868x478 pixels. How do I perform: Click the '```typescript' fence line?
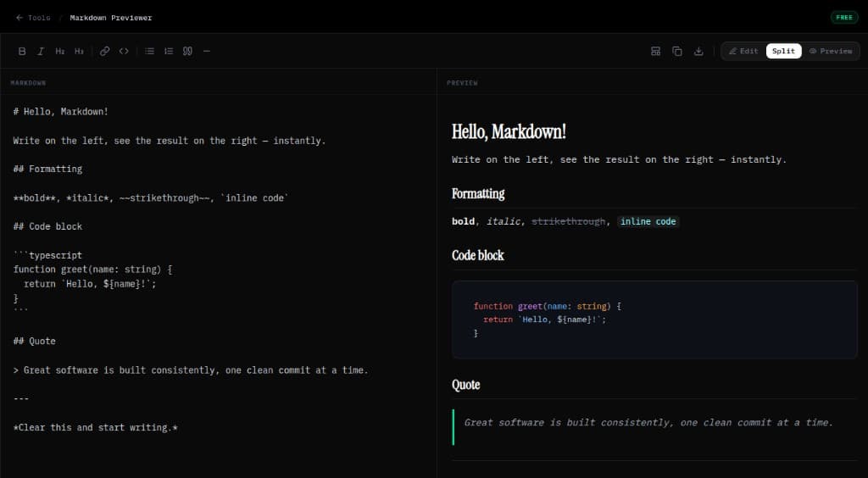pyautogui.click(x=47, y=255)
